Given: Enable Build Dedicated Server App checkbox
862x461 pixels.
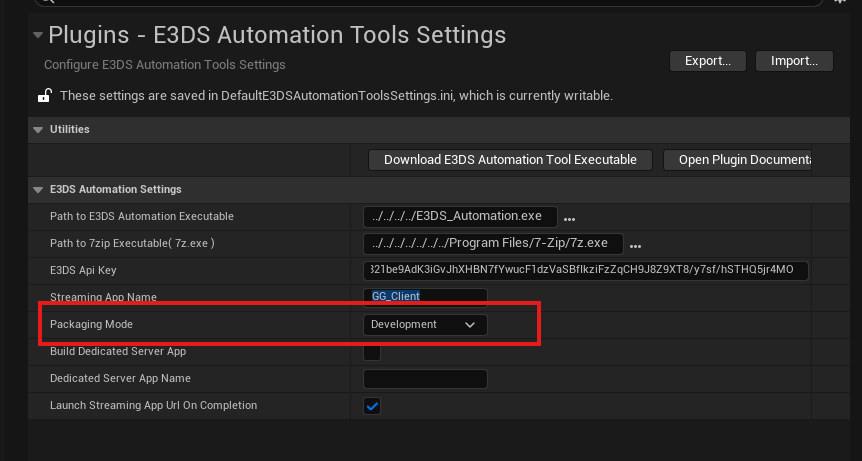Looking at the screenshot, I should (x=372, y=352).
